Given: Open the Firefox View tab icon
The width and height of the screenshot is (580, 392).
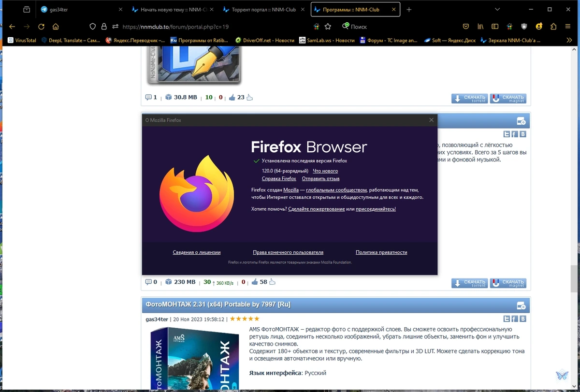Looking at the screenshot, I should coord(27,9).
